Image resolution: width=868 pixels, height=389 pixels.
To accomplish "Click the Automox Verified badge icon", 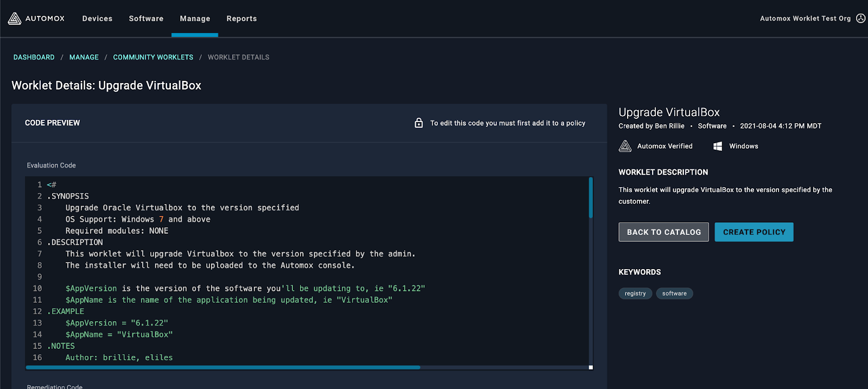I will (625, 146).
